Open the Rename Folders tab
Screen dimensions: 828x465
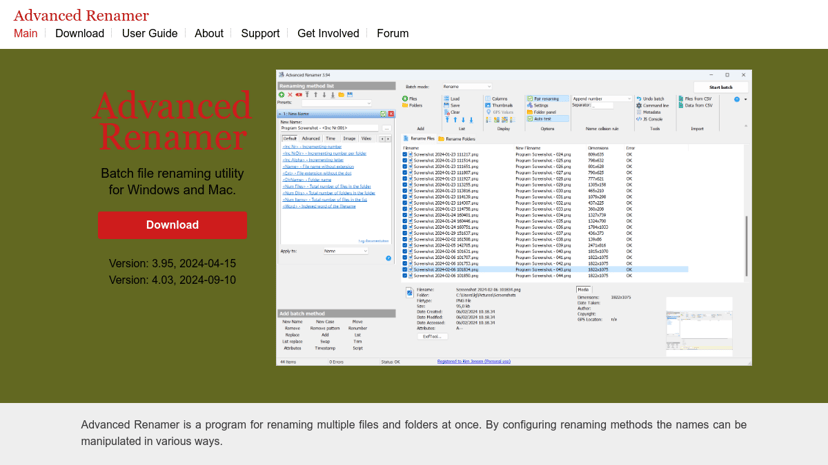457,139
